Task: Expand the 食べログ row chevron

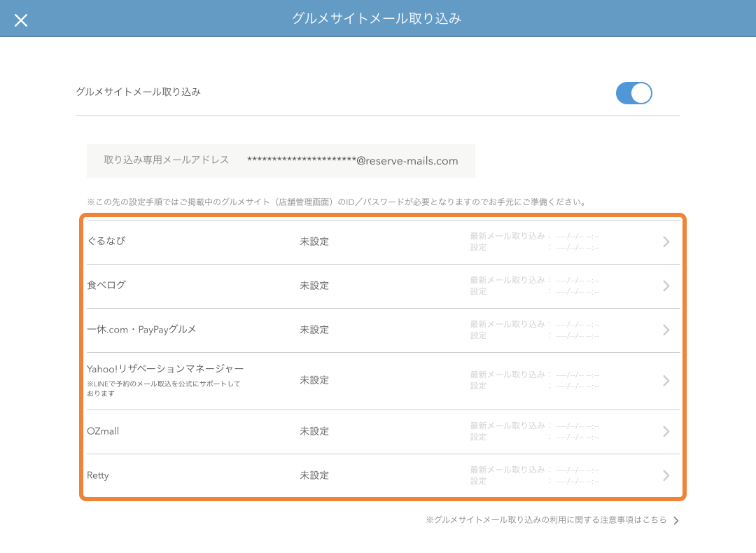Action: pos(666,286)
